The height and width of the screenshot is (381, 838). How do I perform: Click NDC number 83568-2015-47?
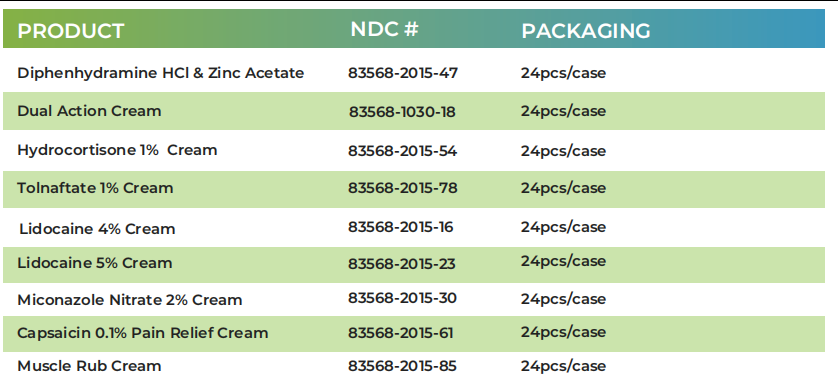coord(403,73)
